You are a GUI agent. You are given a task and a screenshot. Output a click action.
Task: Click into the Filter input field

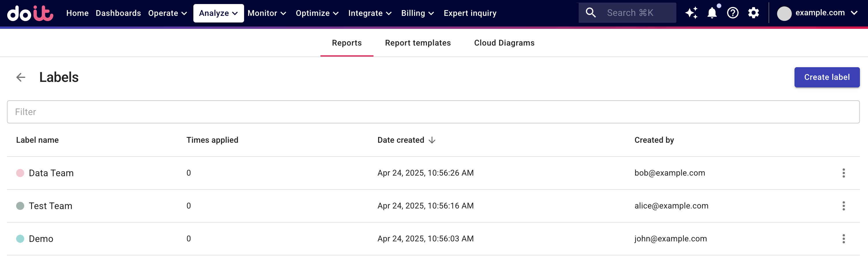[433, 112]
